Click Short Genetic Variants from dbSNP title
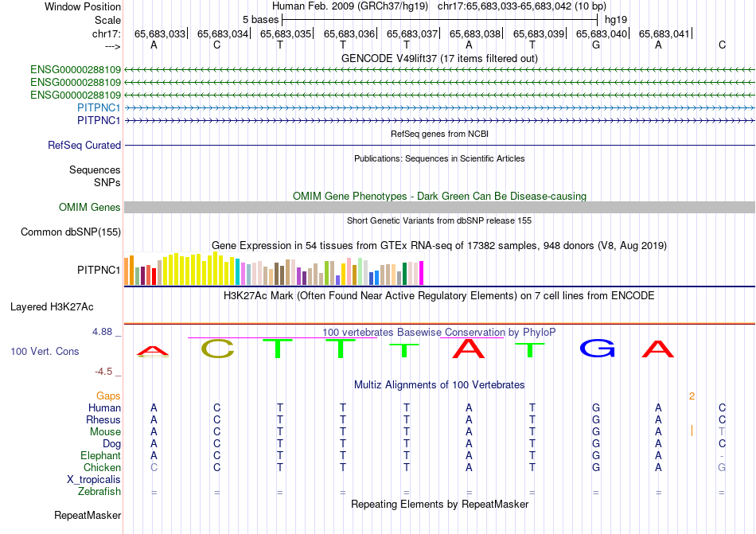Image resolution: width=756 pixels, height=534 pixels. tap(439, 220)
